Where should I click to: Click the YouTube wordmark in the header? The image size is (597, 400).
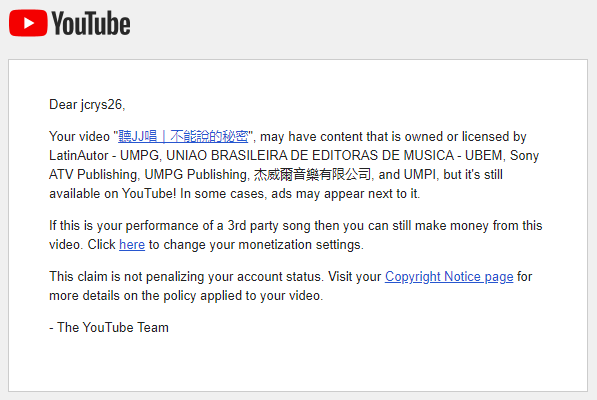91,24
